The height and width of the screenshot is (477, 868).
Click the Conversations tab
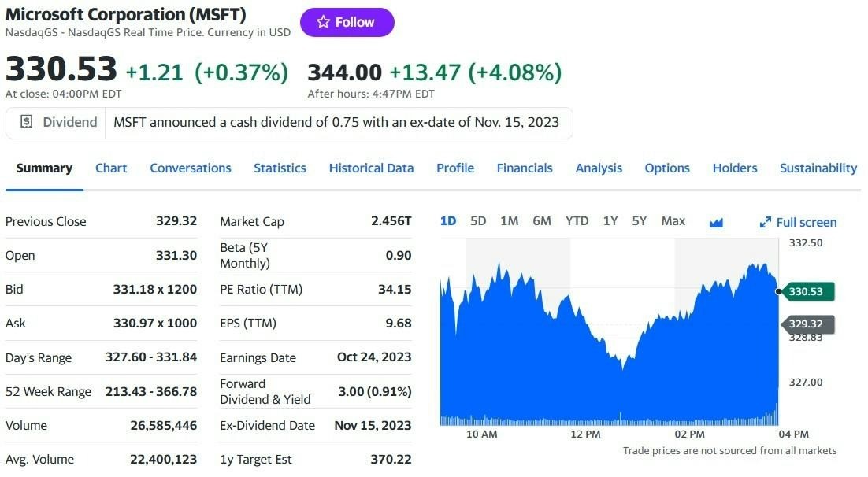click(x=191, y=168)
